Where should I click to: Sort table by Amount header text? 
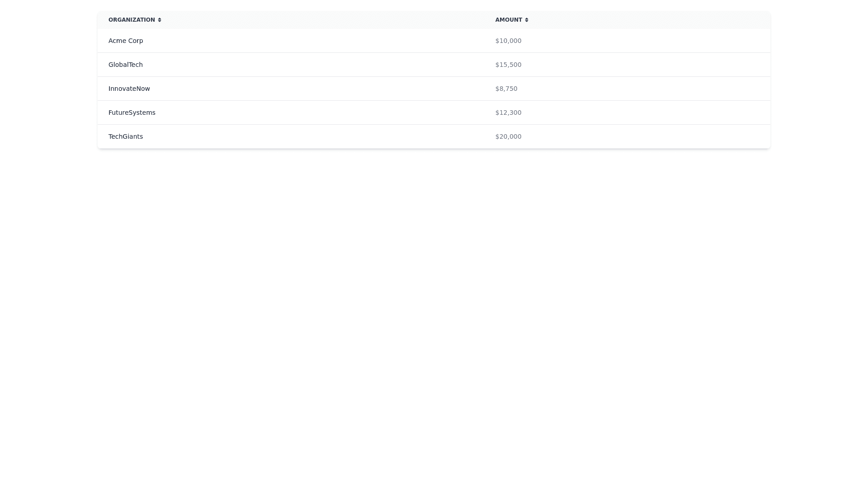pos(509,20)
